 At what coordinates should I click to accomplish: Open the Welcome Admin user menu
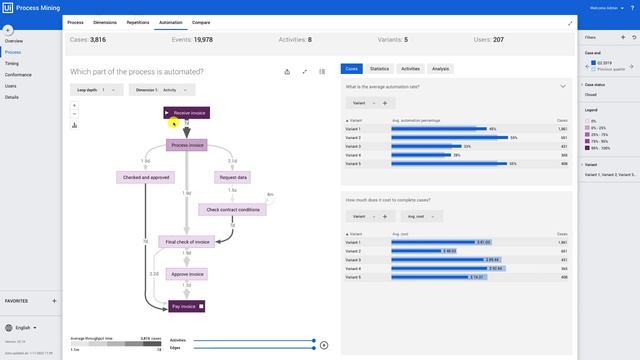[x=607, y=8]
